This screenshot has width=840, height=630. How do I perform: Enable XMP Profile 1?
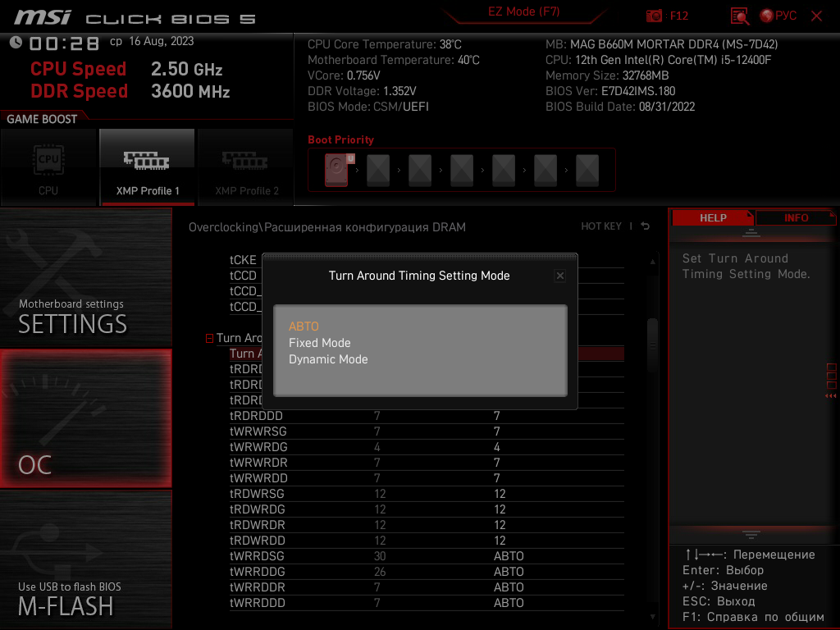click(x=147, y=167)
